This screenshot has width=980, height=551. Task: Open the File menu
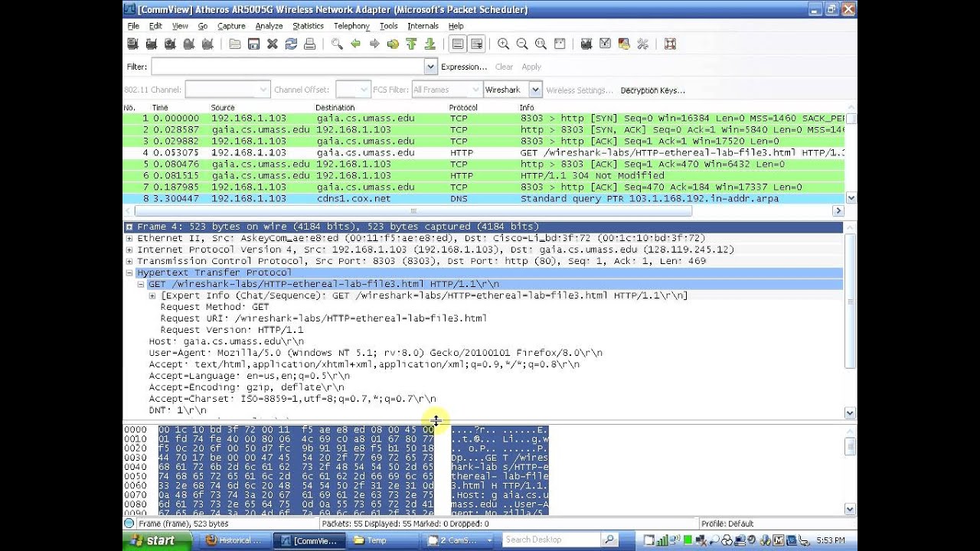pyautogui.click(x=133, y=26)
